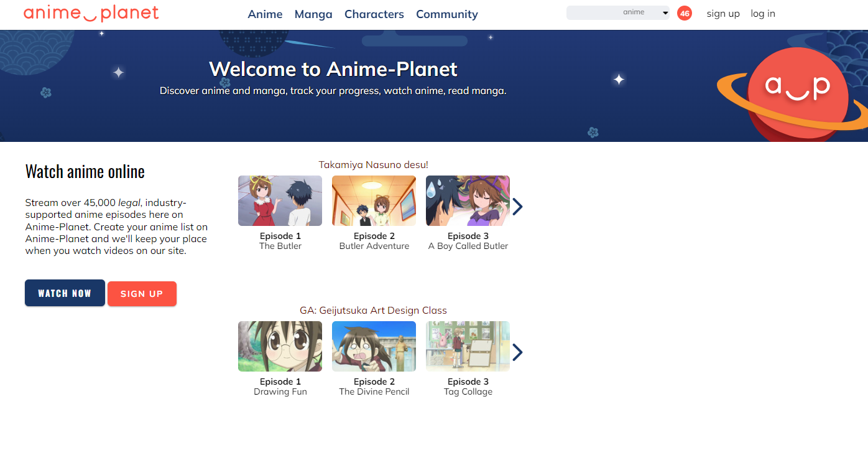868x450 pixels.
Task: Open thumbnail for Episode 1 The Butler
Action: point(280,200)
